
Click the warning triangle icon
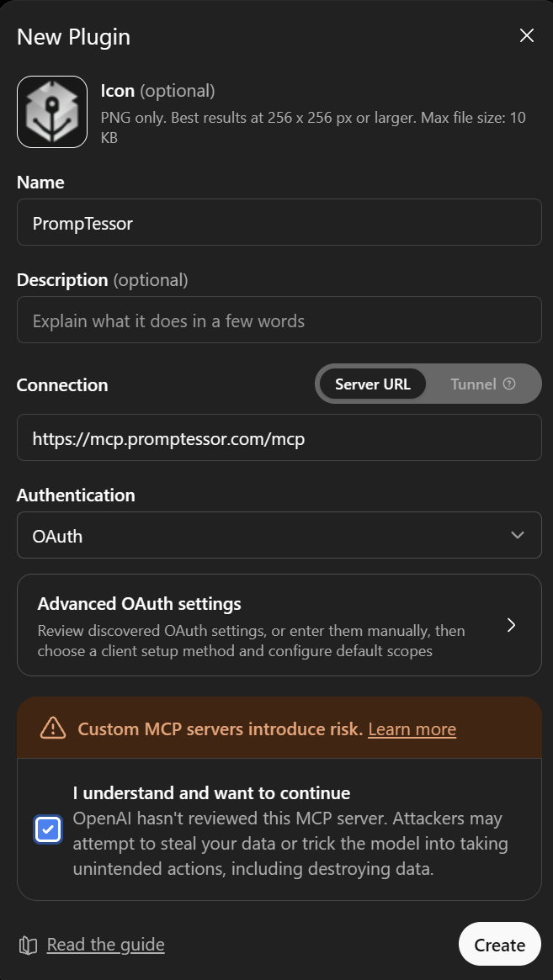point(52,728)
